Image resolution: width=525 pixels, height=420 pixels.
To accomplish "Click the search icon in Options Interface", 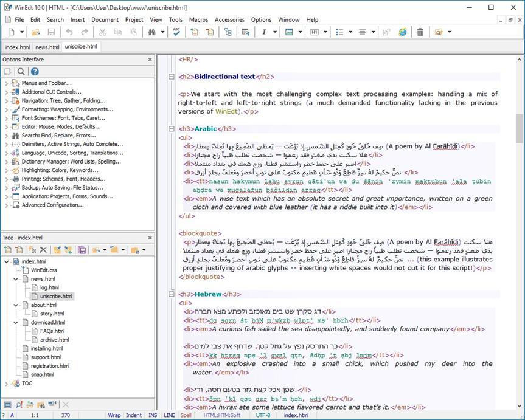I will (21, 72).
